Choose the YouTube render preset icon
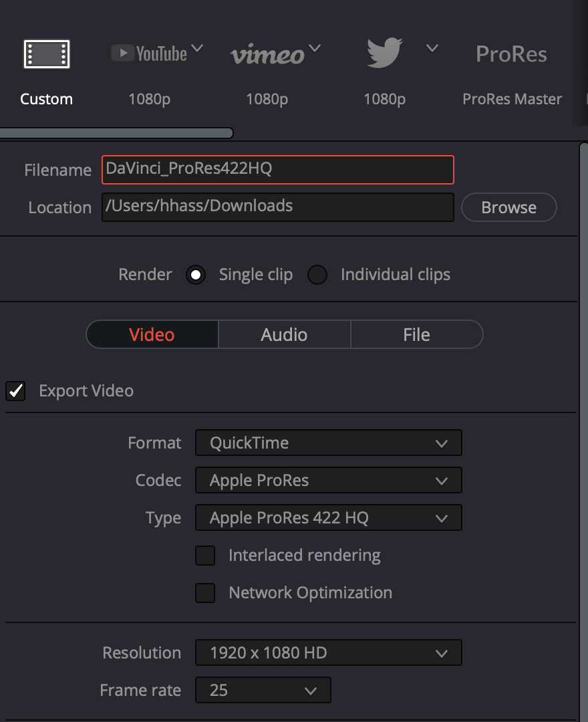 point(149,53)
